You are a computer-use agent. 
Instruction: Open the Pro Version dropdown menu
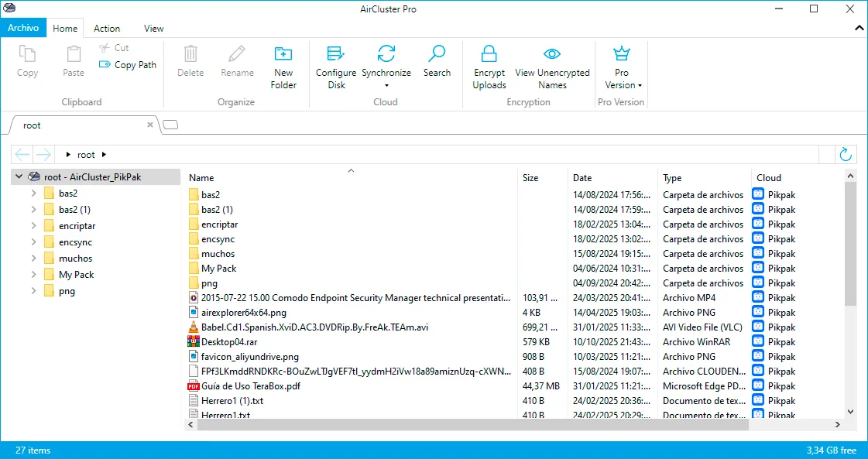(640, 85)
